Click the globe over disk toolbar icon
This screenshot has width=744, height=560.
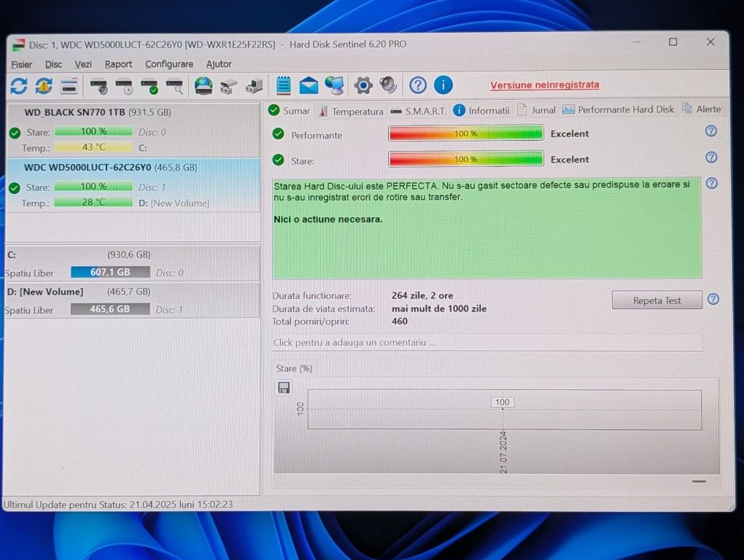coord(203,86)
